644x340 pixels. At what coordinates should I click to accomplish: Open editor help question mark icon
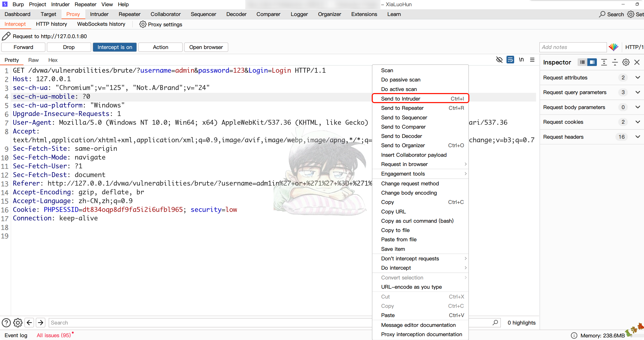[x=6, y=322]
